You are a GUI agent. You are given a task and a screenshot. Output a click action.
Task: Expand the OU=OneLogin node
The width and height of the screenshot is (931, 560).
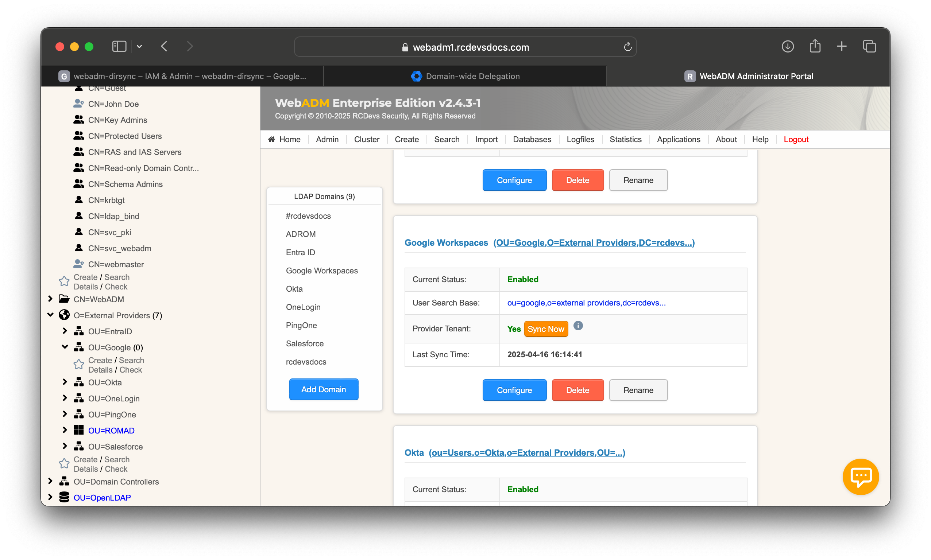tap(65, 398)
